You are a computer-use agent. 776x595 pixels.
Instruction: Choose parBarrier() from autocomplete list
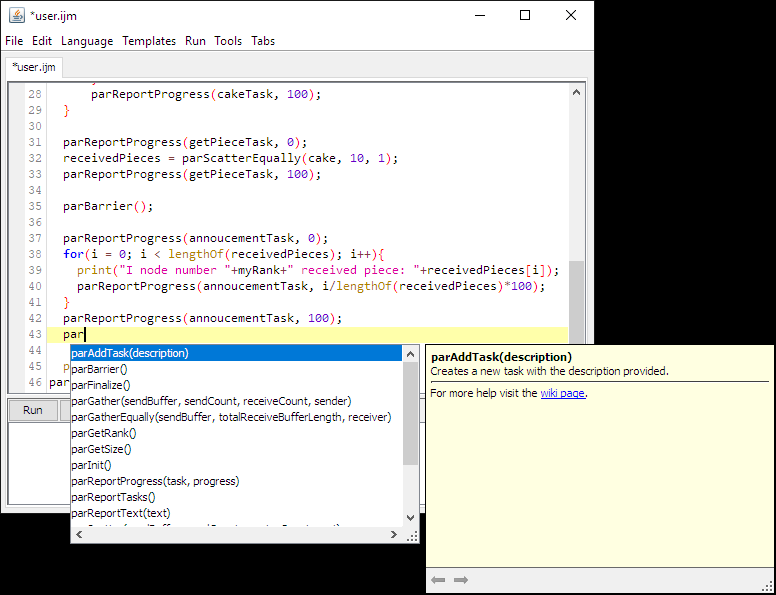coord(236,369)
